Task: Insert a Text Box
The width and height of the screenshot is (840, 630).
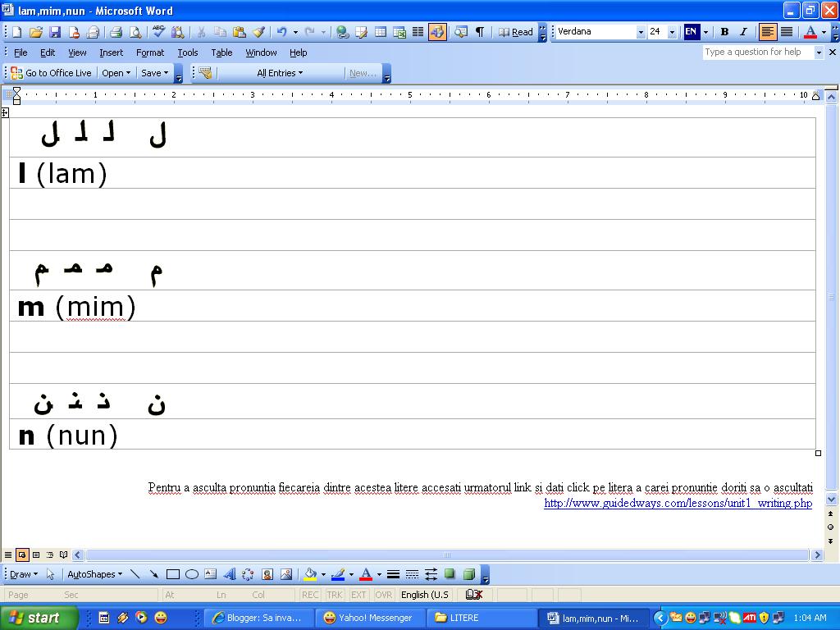Action: click(211, 574)
